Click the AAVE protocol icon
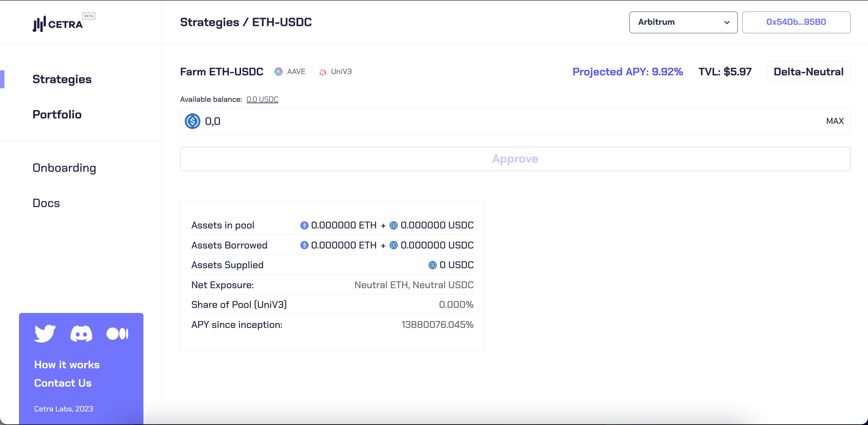This screenshot has width=868, height=425. pyautogui.click(x=278, y=72)
